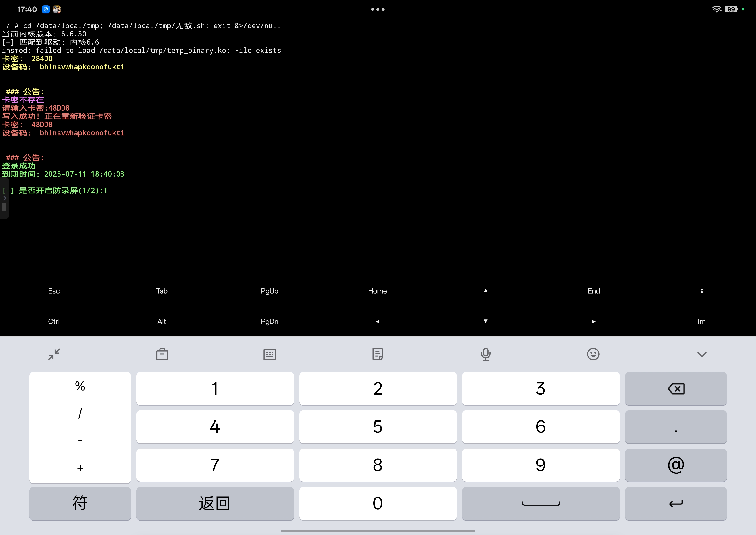Screen dimensions: 756x535
Task: Toggle the Alt modifier key
Action: [x=162, y=321]
